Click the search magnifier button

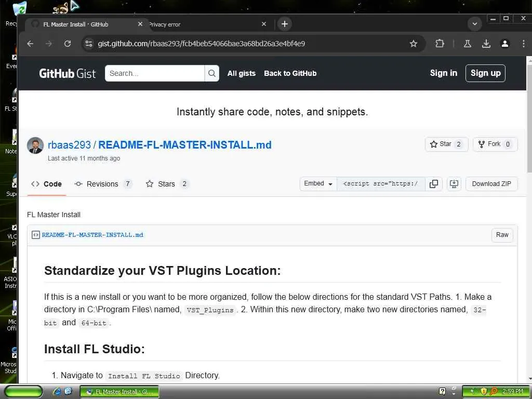pyautogui.click(x=212, y=73)
